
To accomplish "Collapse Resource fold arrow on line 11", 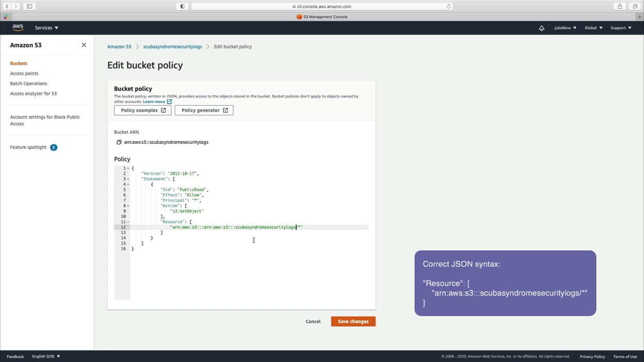I will pos(128,222).
